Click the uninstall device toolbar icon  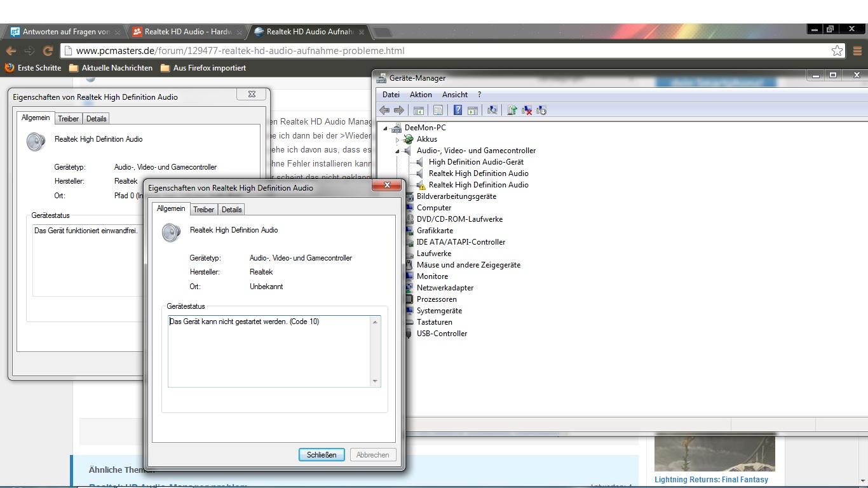point(527,110)
